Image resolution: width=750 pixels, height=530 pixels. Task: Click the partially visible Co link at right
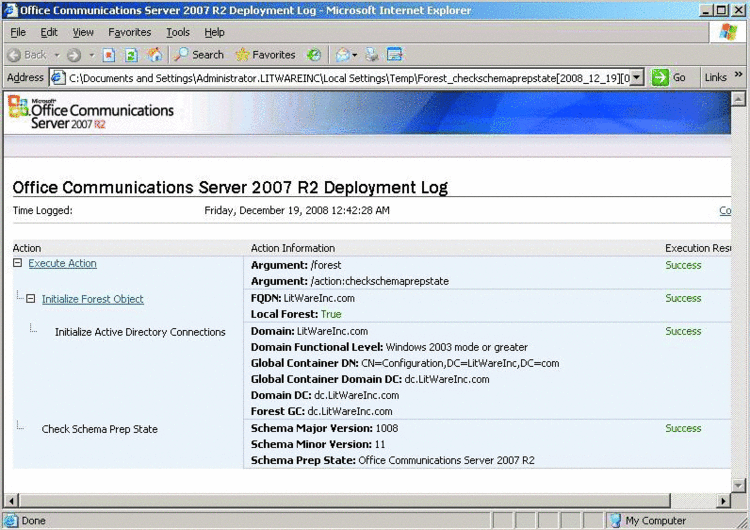coord(725,210)
